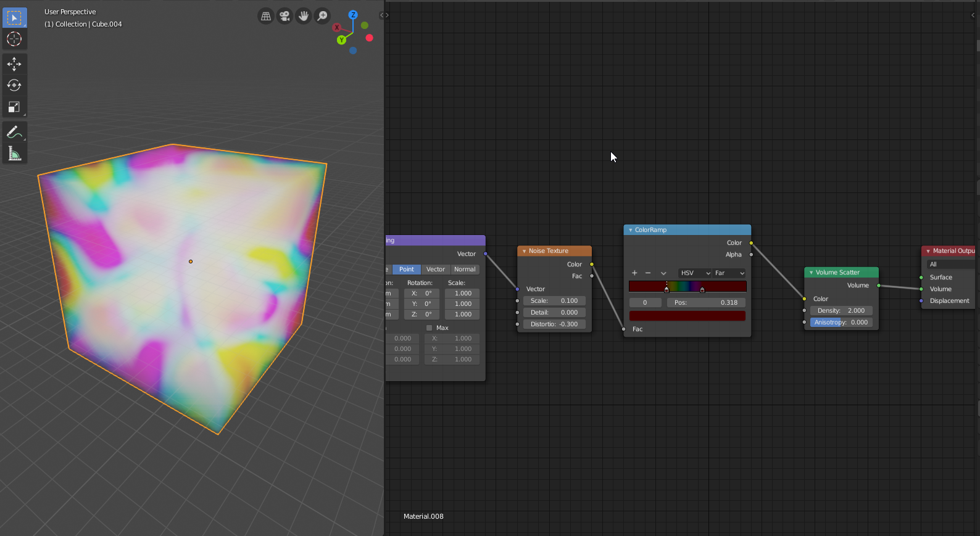
Task: Toggle perspective/orthographic grid view icon
Action: pos(266,16)
